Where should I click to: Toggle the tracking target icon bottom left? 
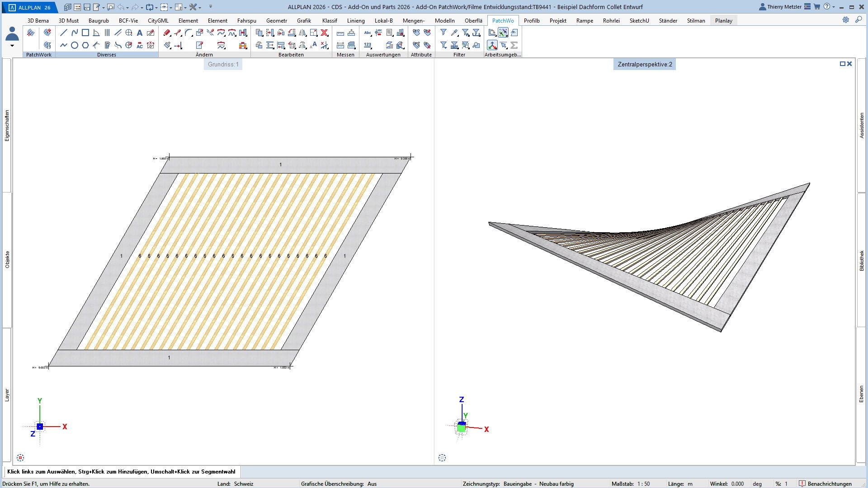click(20, 458)
